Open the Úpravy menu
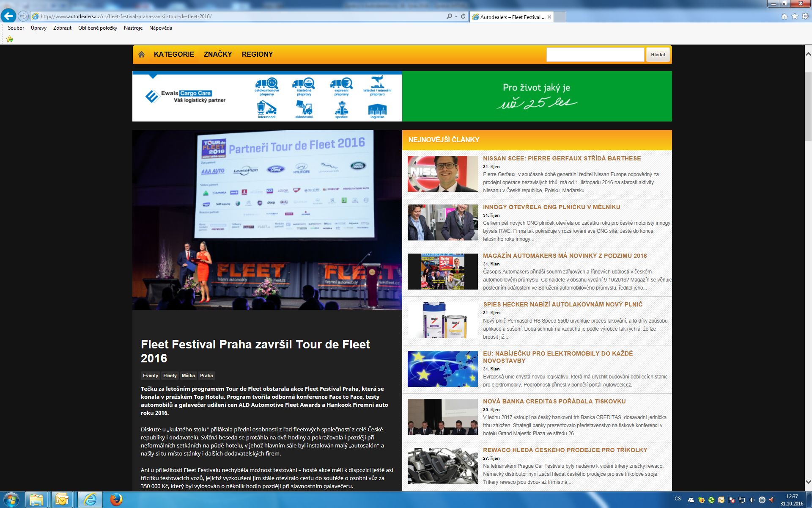This screenshot has height=508, width=812. tap(38, 28)
